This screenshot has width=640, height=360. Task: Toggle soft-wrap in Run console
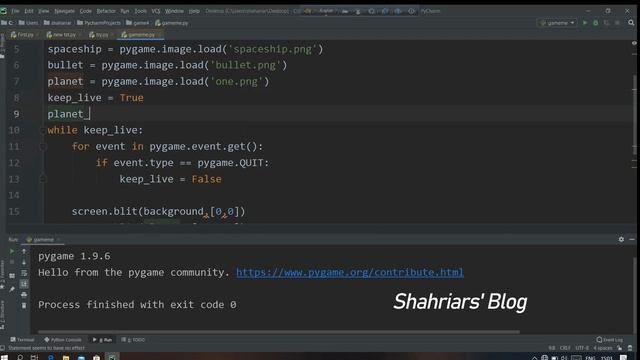pyautogui.click(x=24, y=273)
